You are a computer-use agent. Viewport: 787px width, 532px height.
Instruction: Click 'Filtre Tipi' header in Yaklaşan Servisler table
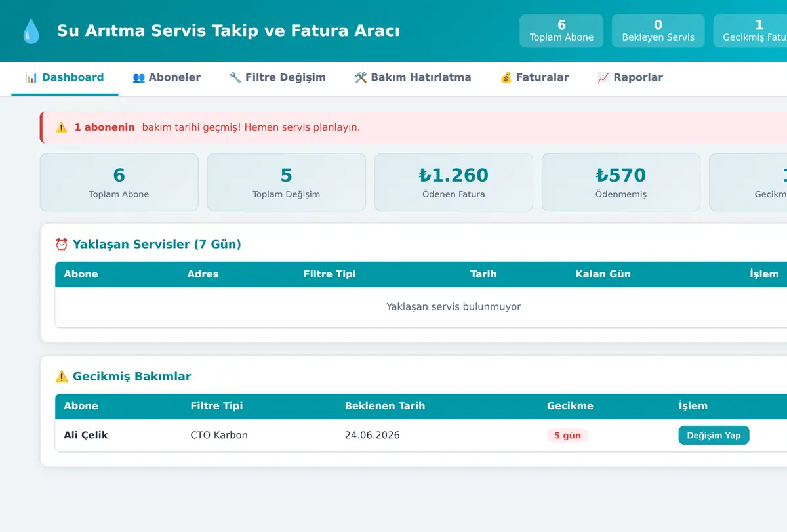click(330, 274)
